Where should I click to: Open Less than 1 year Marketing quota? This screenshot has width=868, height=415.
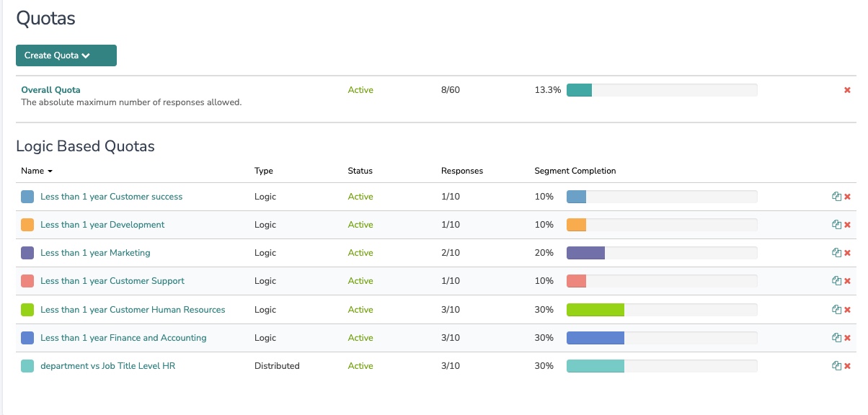tap(95, 253)
